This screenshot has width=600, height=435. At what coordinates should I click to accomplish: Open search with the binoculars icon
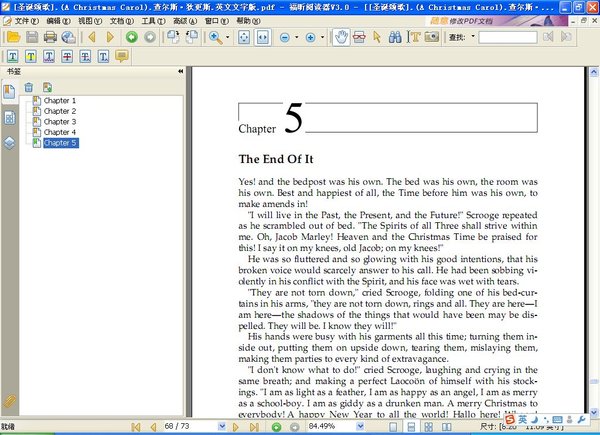click(395, 37)
